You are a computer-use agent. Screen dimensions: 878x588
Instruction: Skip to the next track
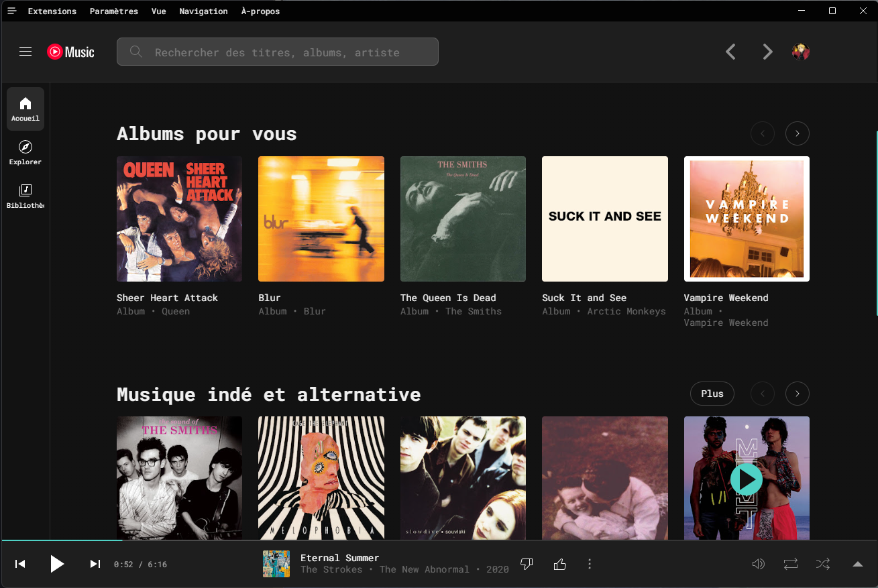[x=95, y=564]
